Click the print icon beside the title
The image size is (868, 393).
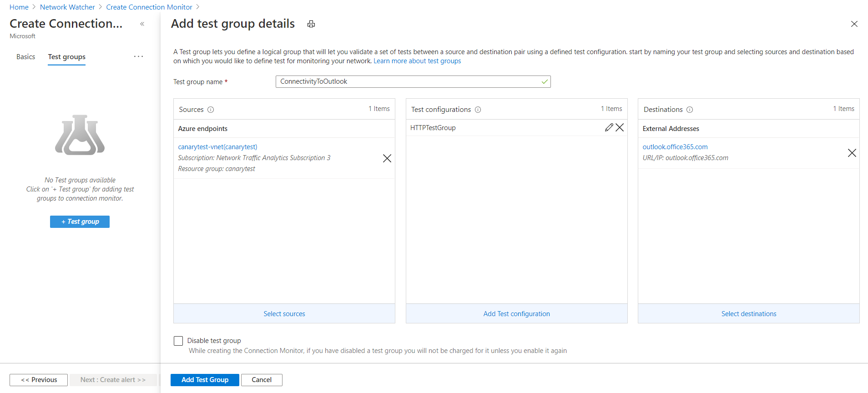click(311, 24)
